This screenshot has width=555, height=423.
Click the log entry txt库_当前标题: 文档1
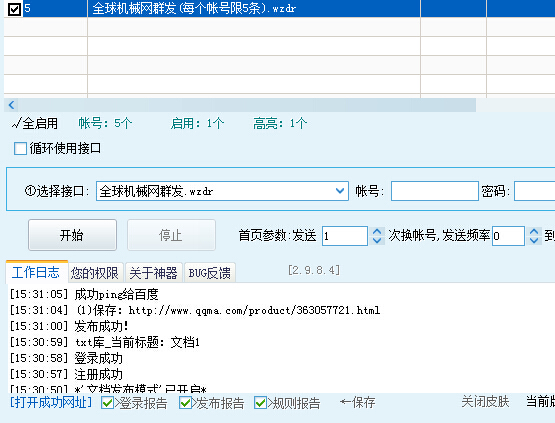(105, 342)
